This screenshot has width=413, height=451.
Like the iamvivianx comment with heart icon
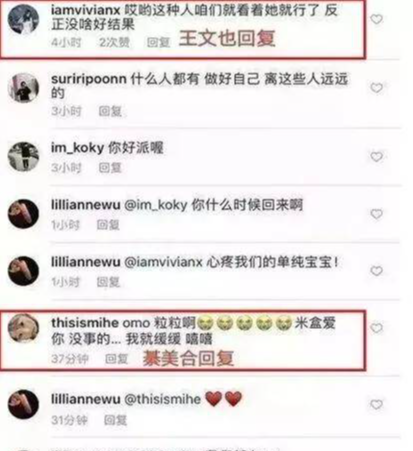pyautogui.click(x=377, y=19)
